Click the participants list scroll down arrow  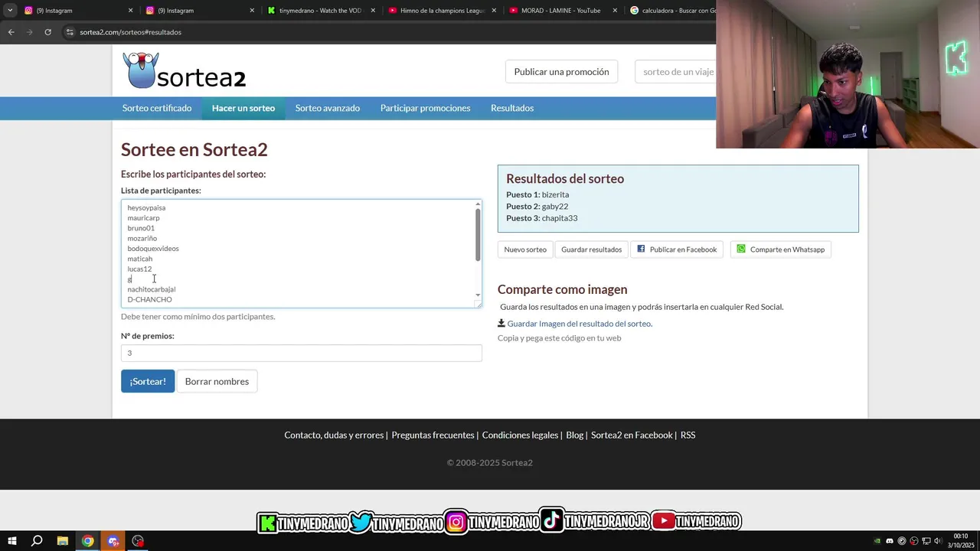point(478,295)
